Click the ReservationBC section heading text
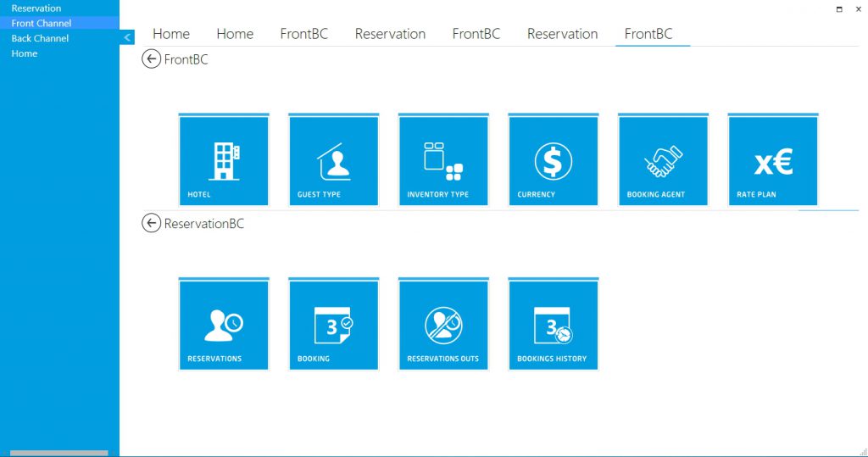Viewport: 868px width, 457px height. (x=204, y=224)
